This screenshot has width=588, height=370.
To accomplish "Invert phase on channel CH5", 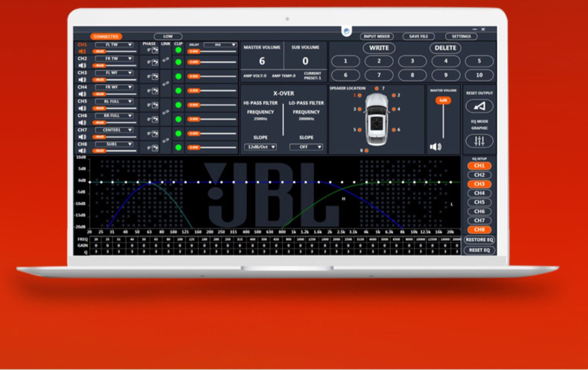I will click(x=155, y=105).
